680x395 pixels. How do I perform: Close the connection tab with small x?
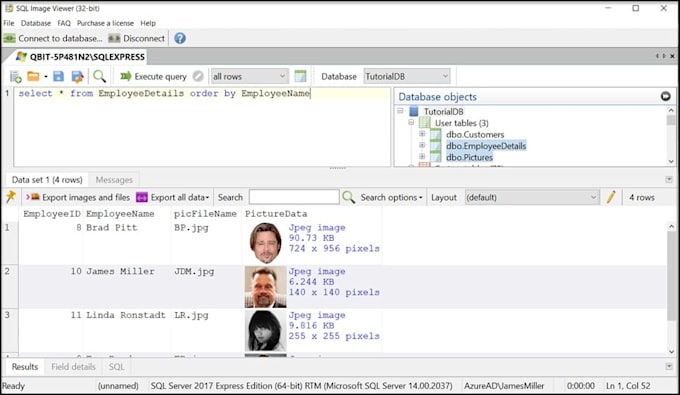(x=672, y=56)
